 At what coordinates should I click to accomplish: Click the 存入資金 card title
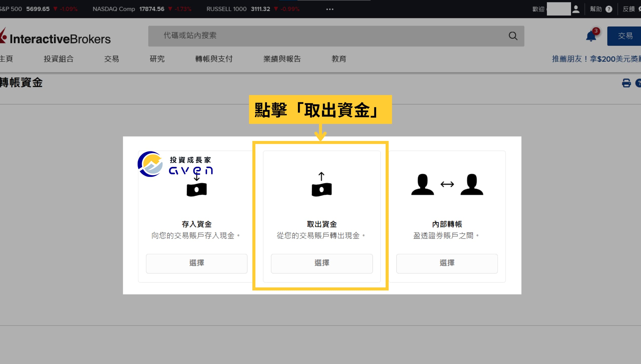[x=197, y=224]
